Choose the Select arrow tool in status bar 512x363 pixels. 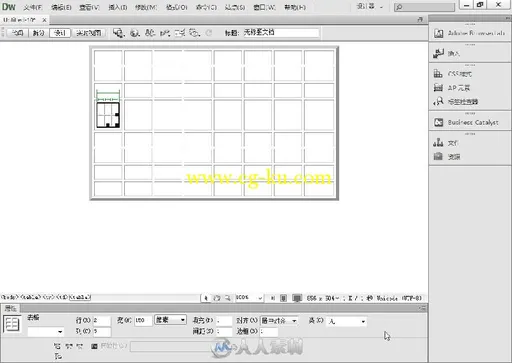coord(206,298)
